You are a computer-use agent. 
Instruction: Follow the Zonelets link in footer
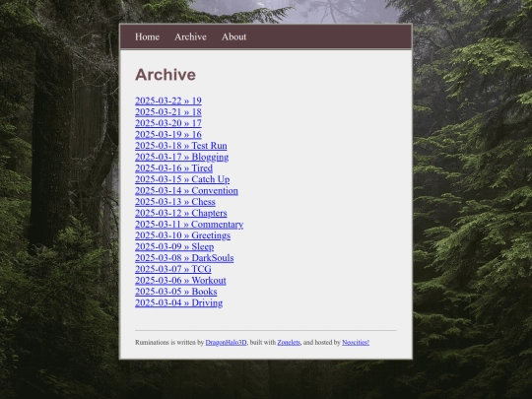point(289,342)
